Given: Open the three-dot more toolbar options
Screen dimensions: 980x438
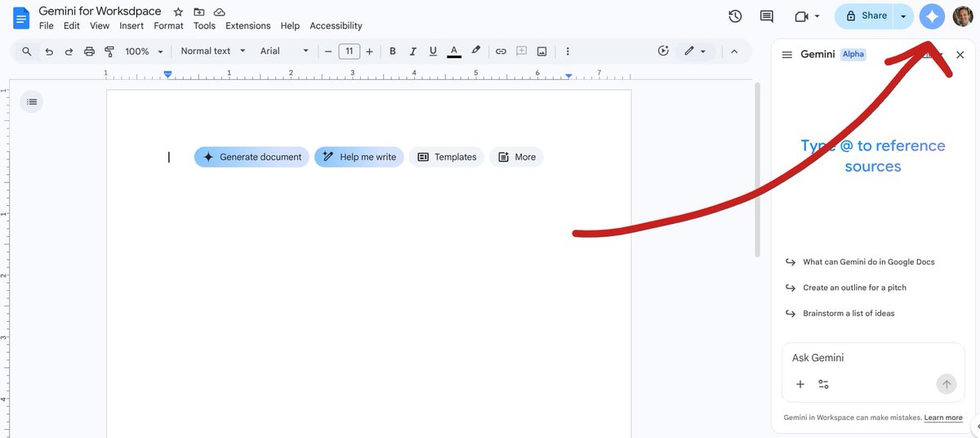Looking at the screenshot, I should (x=568, y=51).
